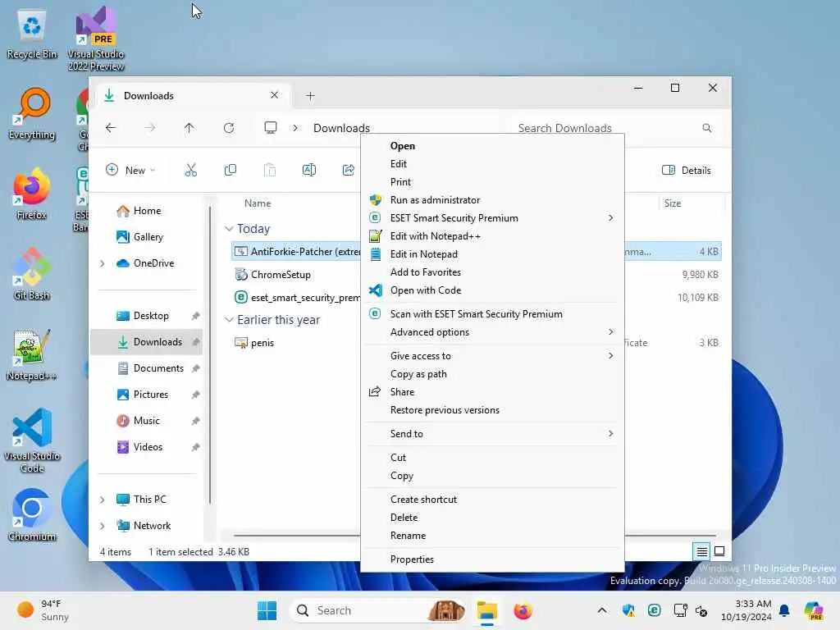Go up one folder level arrow
This screenshot has height=630, width=840.
pos(189,128)
